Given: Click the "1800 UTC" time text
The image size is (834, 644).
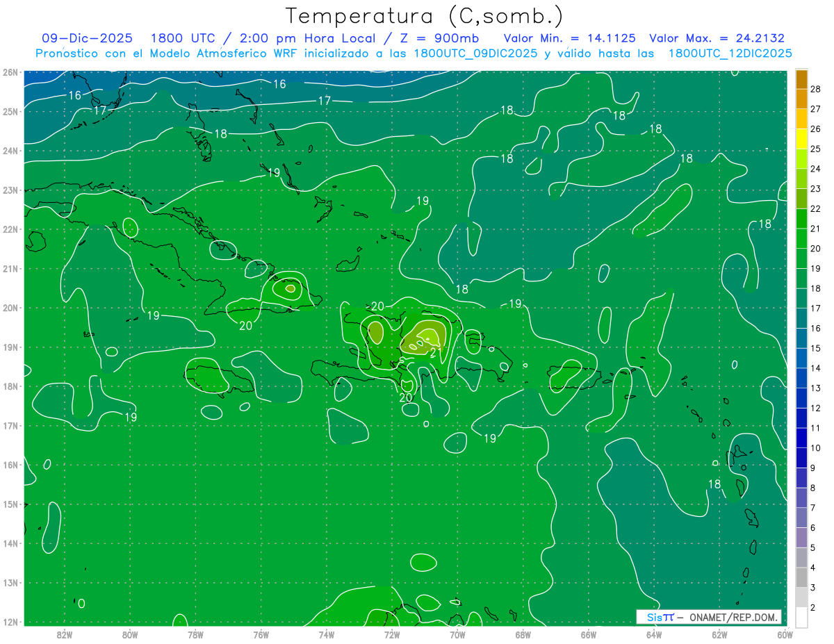Looking at the screenshot, I should tap(186, 38).
